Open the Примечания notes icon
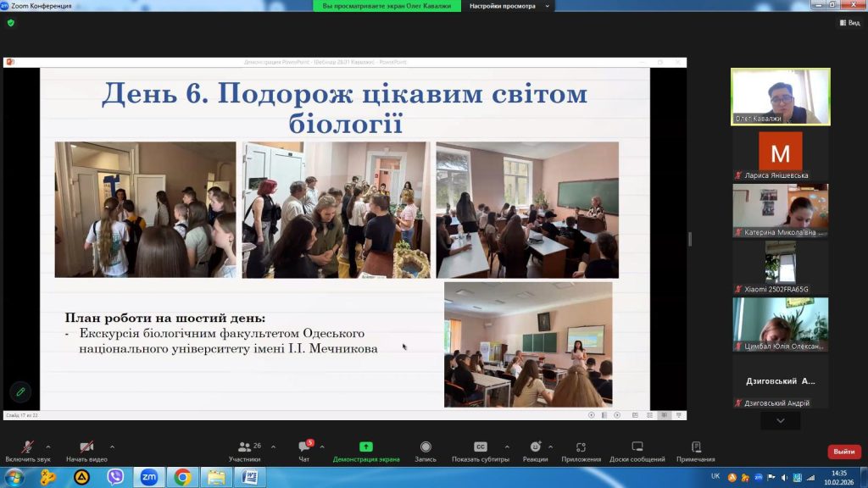The height and width of the screenshot is (488, 868). click(x=695, y=448)
